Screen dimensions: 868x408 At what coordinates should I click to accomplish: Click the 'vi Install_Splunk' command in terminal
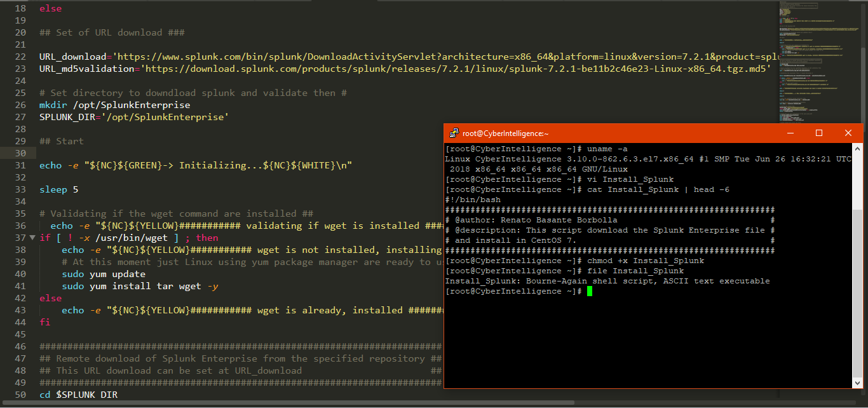[630, 179]
